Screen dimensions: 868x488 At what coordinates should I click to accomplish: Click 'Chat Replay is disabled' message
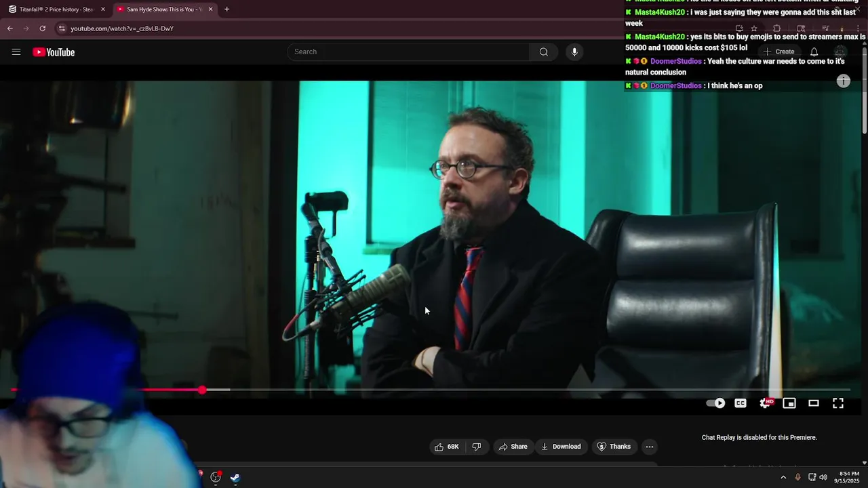point(759,437)
